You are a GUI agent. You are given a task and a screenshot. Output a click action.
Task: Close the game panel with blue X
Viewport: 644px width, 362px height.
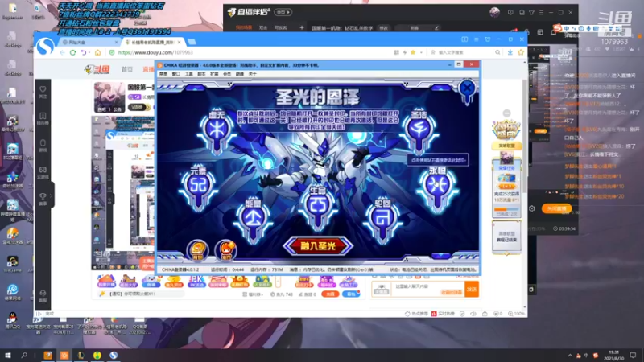(x=467, y=88)
